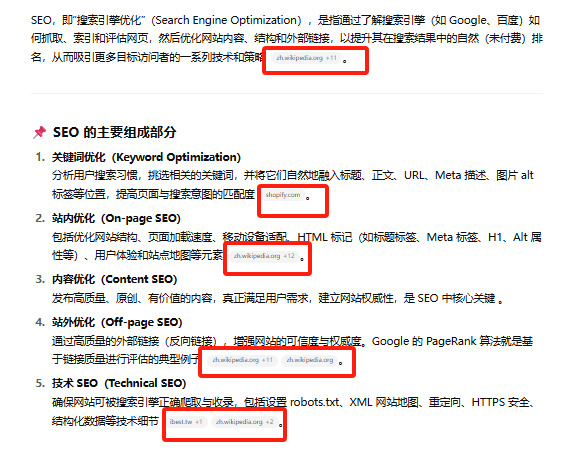Click the text '(Search Engine Optimization)'
575x452 pixels.
coord(228,20)
